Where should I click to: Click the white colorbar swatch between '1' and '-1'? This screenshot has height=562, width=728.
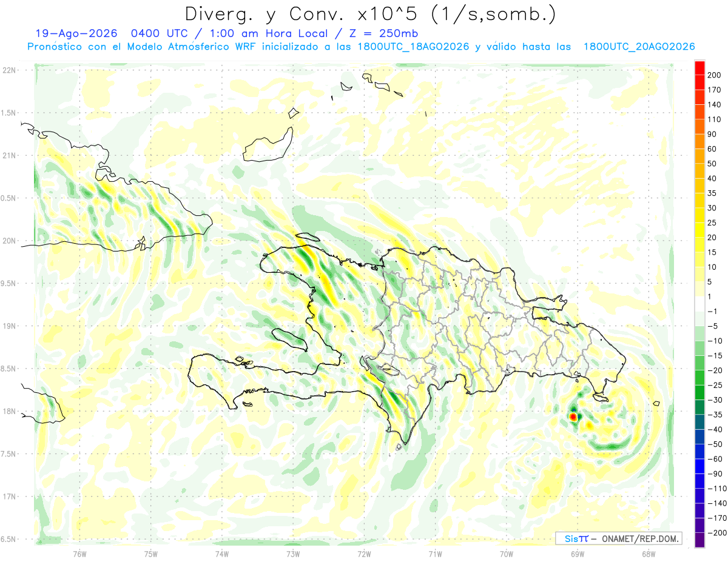pyautogui.click(x=700, y=304)
